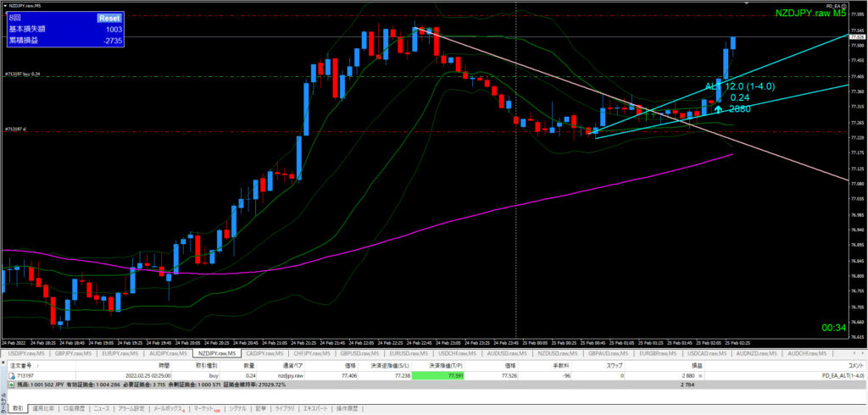Open the ライブラリ terminal tab
The height and width of the screenshot is (415, 868).
tap(285, 409)
